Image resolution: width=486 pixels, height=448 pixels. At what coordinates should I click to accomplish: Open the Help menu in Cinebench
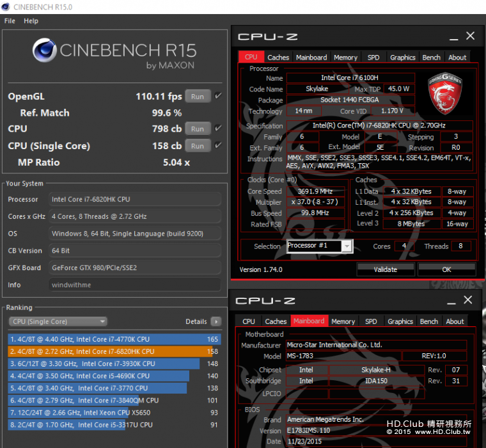pyautogui.click(x=31, y=21)
